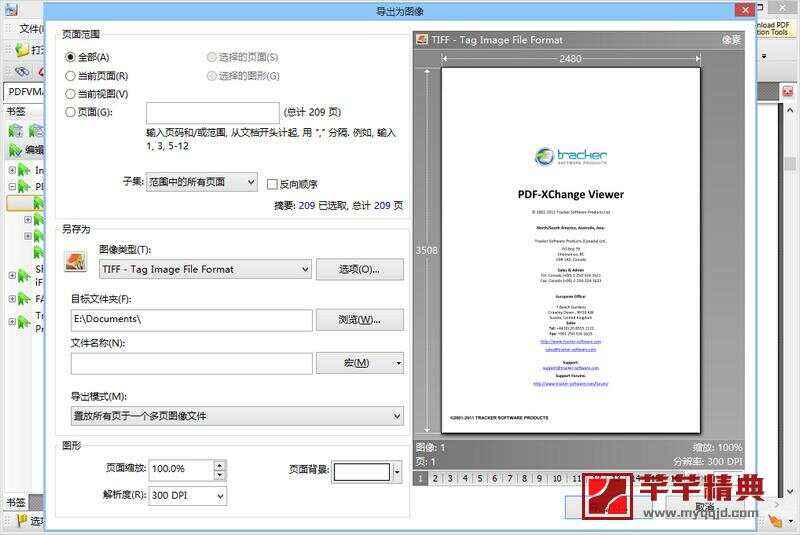Expand the 'In' bookmark tree node
800x535 pixels.
click(12, 170)
